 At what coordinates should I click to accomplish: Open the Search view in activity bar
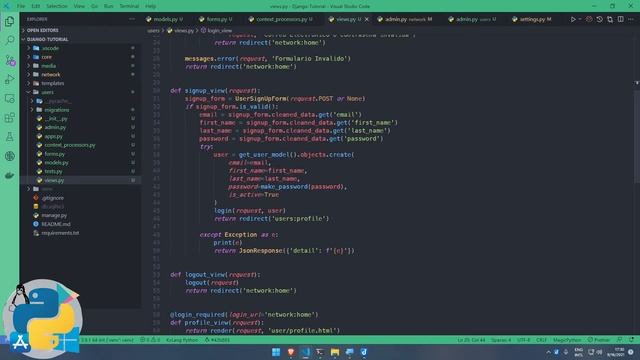pos(9,40)
